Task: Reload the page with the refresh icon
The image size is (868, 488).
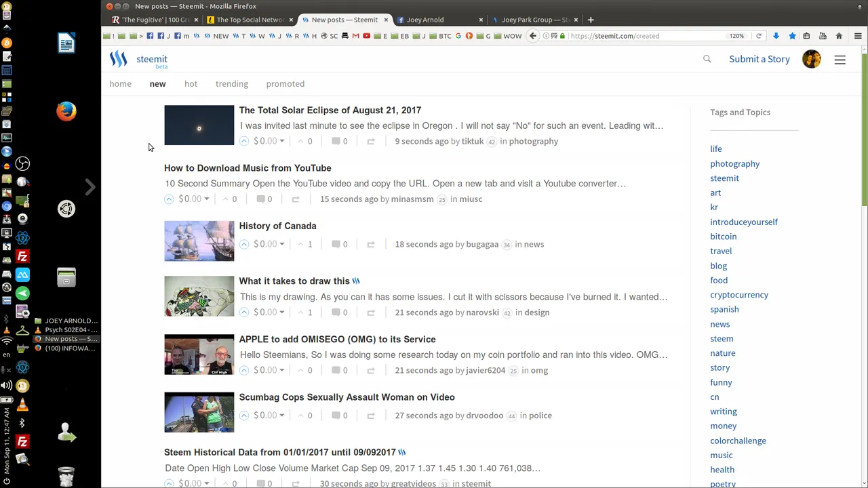Action: coord(759,36)
